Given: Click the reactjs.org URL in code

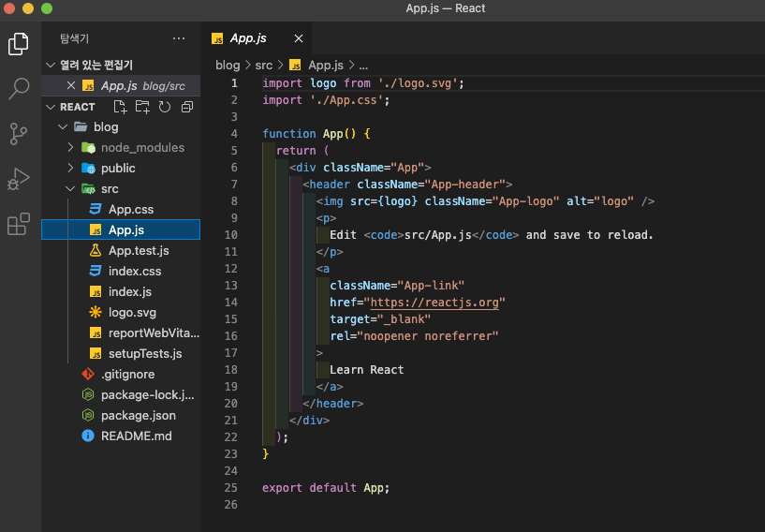Looking at the screenshot, I should pos(434,303).
